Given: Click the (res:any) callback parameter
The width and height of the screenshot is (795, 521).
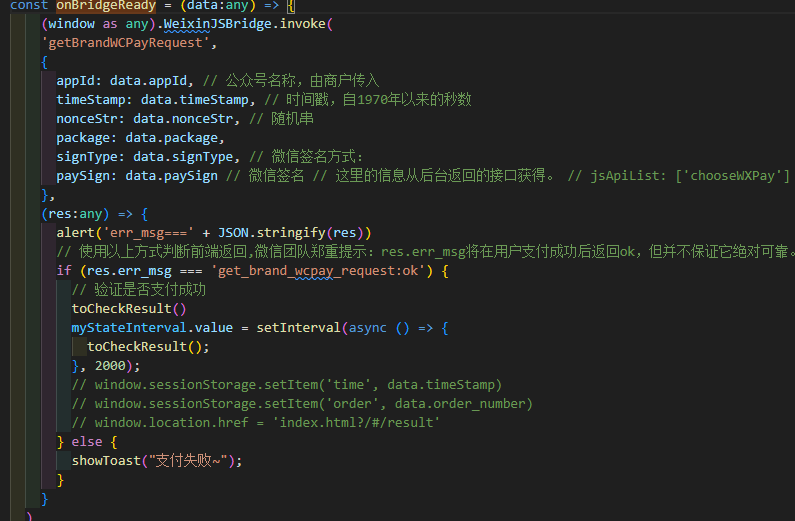Looking at the screenshot, I should click(x=75, y=214).
